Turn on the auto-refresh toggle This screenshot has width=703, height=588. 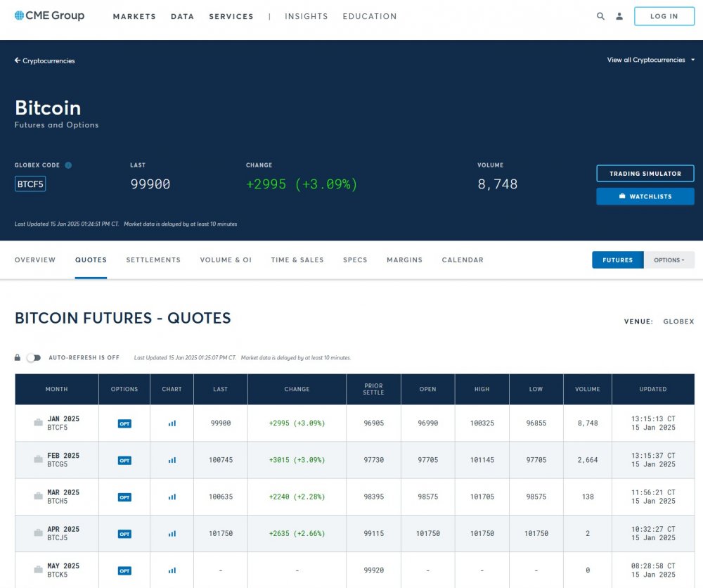(x=34, y=357)
